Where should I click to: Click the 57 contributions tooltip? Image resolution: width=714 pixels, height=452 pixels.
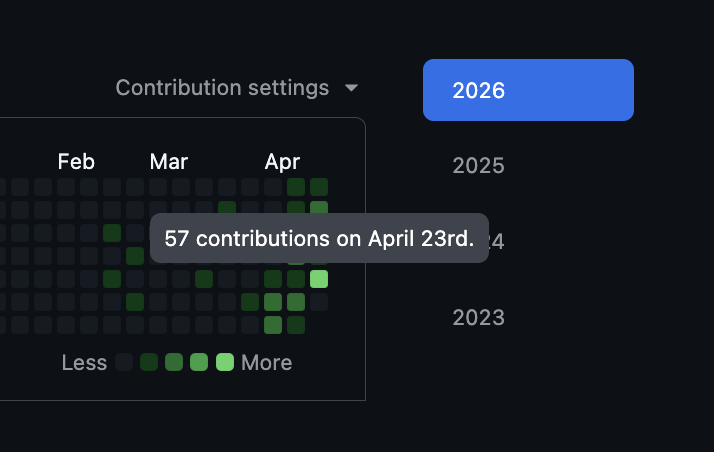click(319, 238)
